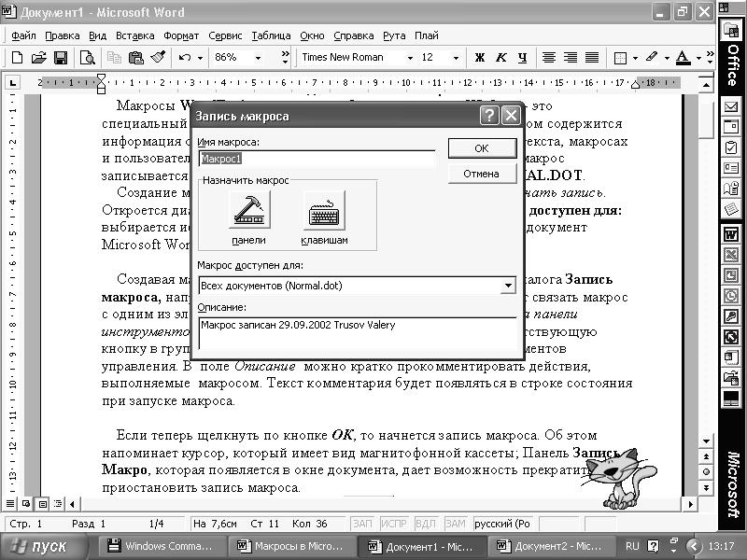The image size is (747, 560).
Task: Click the пуск Start button
Action: pyautogui.click(x=44, y=546)
